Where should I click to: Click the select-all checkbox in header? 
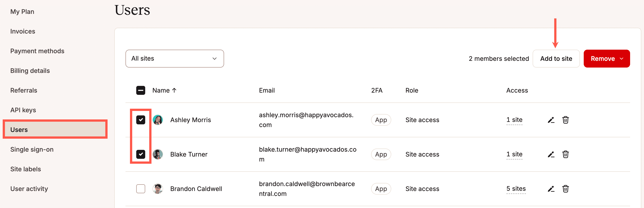[x=141, y=90]
